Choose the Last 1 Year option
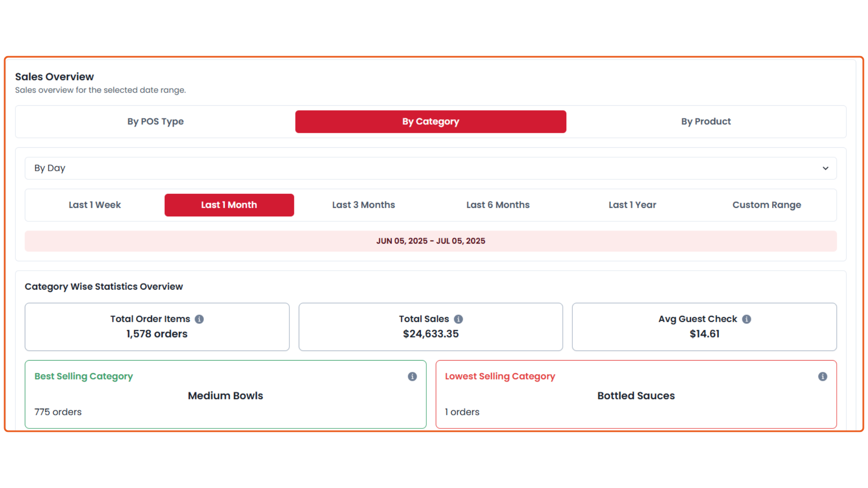Screen dimensions: 868x488 coord(632,205)
